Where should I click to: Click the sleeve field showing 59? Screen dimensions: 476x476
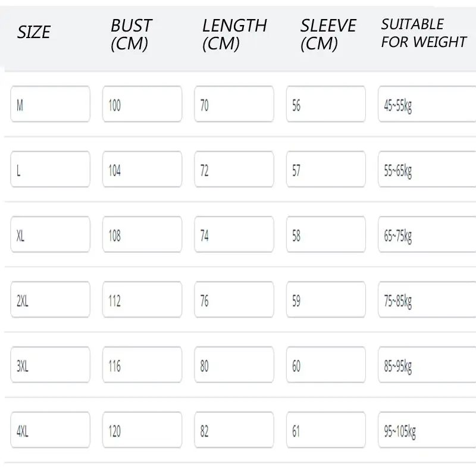tap(326, 300)
